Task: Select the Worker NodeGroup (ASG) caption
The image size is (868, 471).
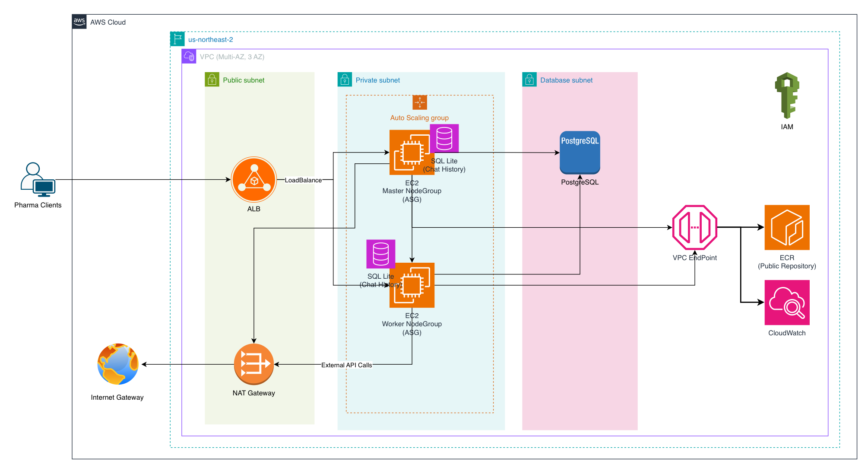Action: click(412, 324)
